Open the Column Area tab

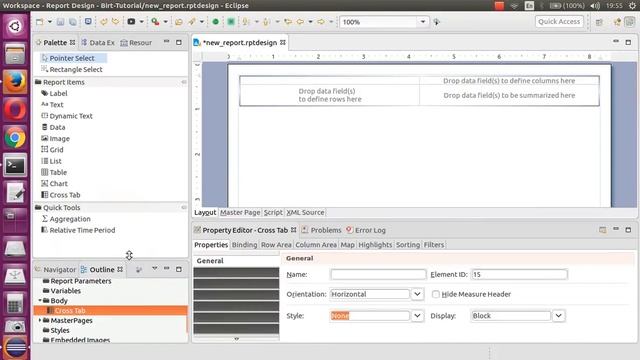coord(316,245)
